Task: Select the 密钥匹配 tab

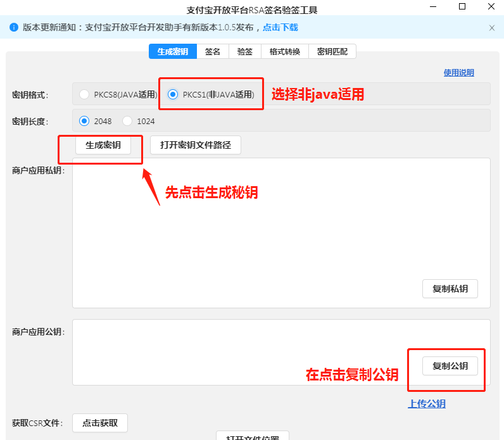Action: point(332,51)
